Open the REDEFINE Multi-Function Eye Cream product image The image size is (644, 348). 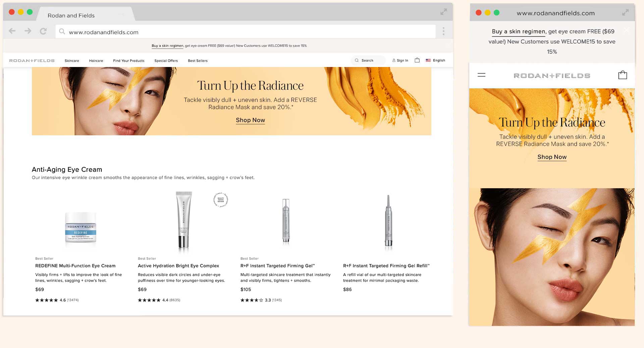[x=80, y=227]
